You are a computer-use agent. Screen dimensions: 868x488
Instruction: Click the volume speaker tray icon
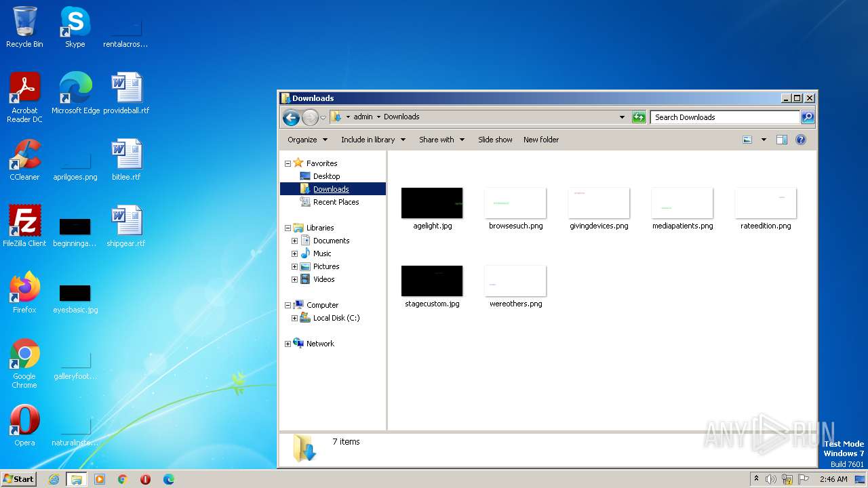pyautogui.click(x=771, y=479)
